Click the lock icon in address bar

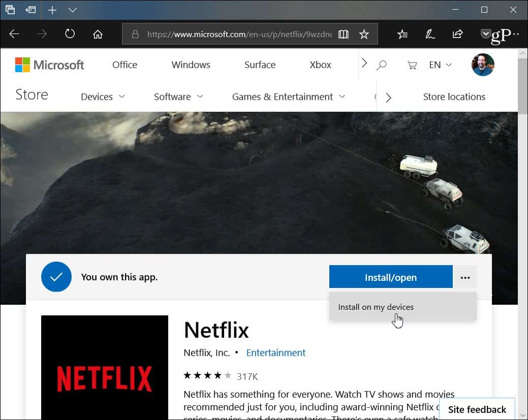[135, 34]
